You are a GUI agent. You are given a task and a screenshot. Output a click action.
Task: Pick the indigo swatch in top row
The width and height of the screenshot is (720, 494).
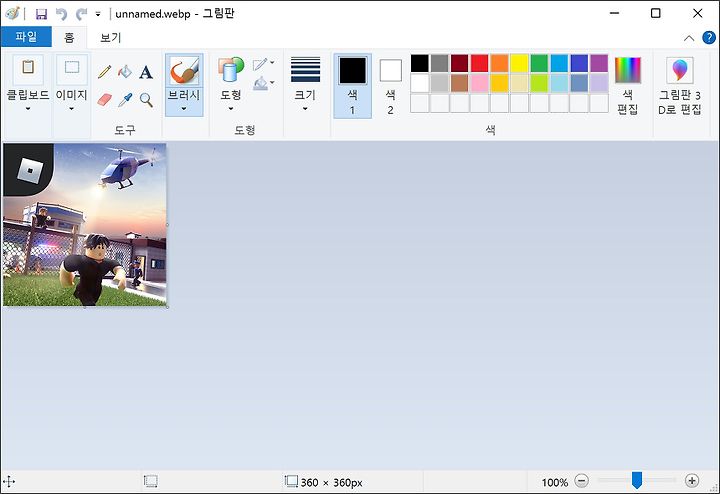579,63
